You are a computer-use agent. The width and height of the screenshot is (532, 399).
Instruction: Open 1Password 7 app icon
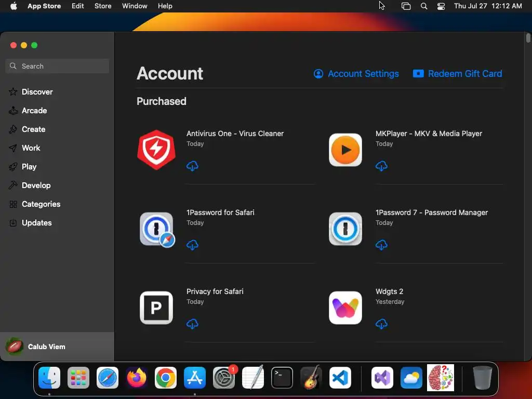pos(345,229)
